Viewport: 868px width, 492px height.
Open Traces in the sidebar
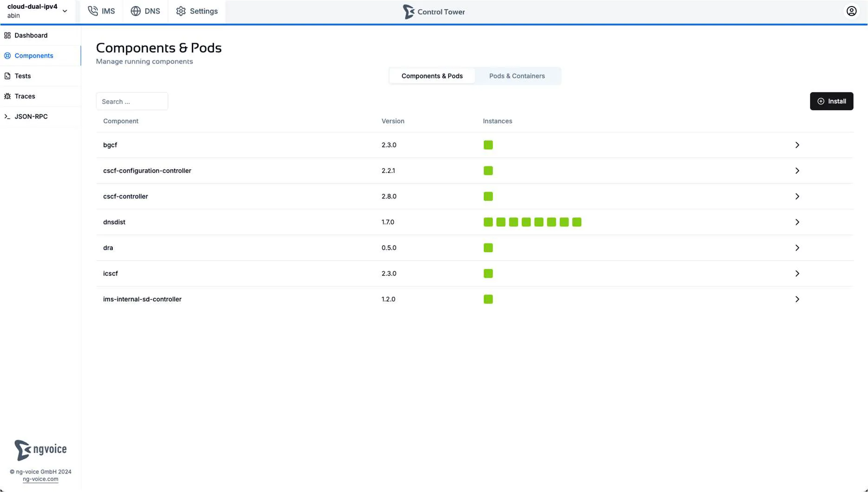point(40,96)
